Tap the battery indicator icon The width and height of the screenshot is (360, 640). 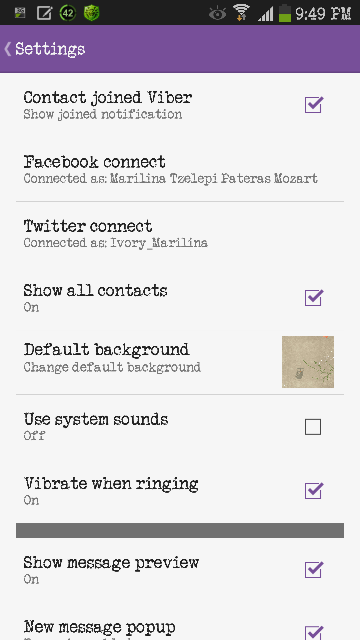[x=284, y=13]
